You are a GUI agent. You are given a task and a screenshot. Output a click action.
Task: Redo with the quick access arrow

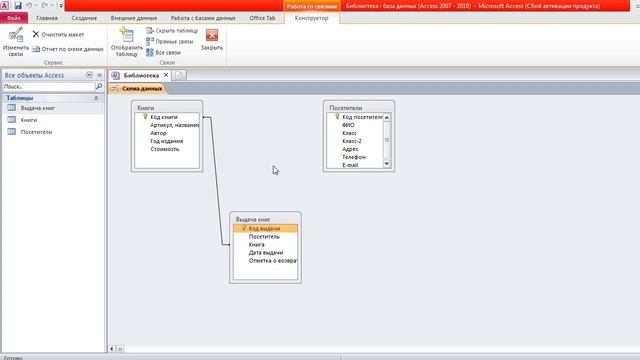(44, 5)
